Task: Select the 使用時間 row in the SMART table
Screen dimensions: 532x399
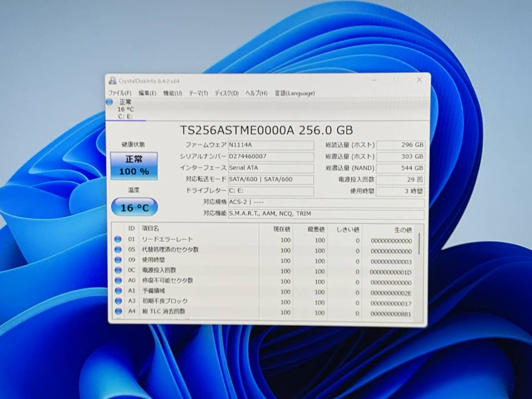Action: (264, 260)
